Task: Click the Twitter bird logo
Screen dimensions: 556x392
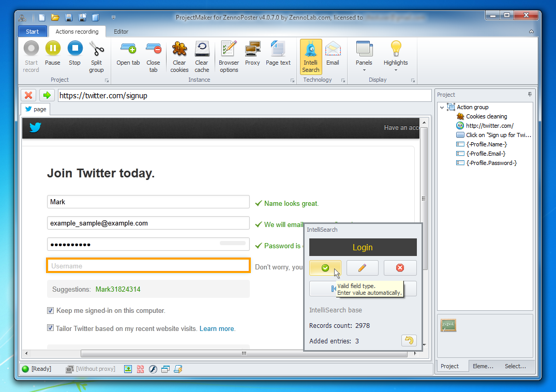Action: (x=35, y=127)
